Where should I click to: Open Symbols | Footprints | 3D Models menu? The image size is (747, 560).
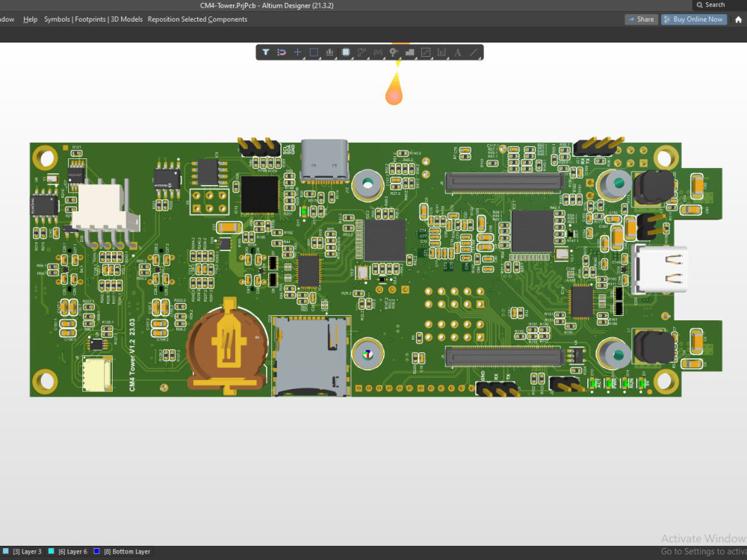click(93, 19)
